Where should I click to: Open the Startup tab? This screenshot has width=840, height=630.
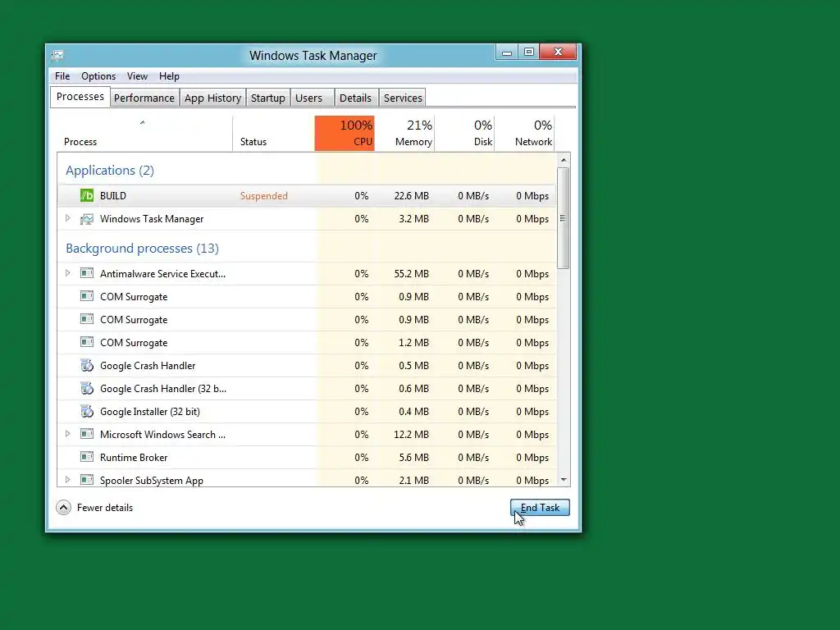pyautogui.click(x=268, y=98)
